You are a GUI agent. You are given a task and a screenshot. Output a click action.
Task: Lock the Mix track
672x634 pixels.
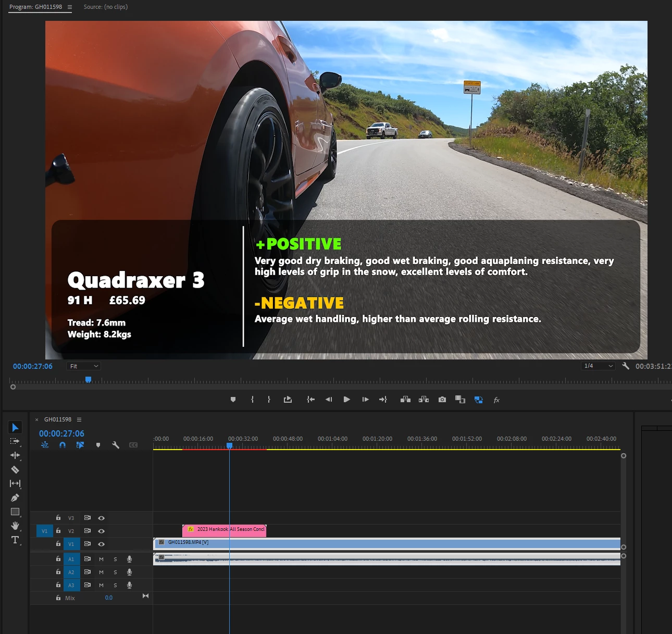coord(58,598)
